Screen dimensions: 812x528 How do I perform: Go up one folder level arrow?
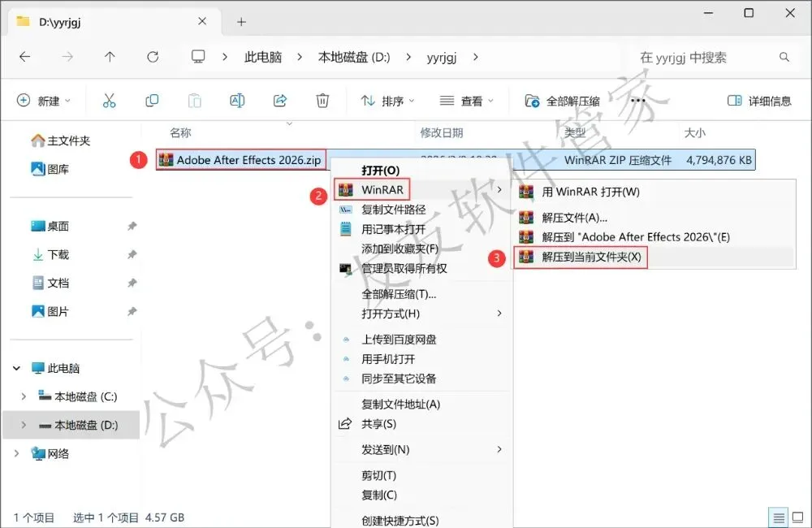coord(110,57)
